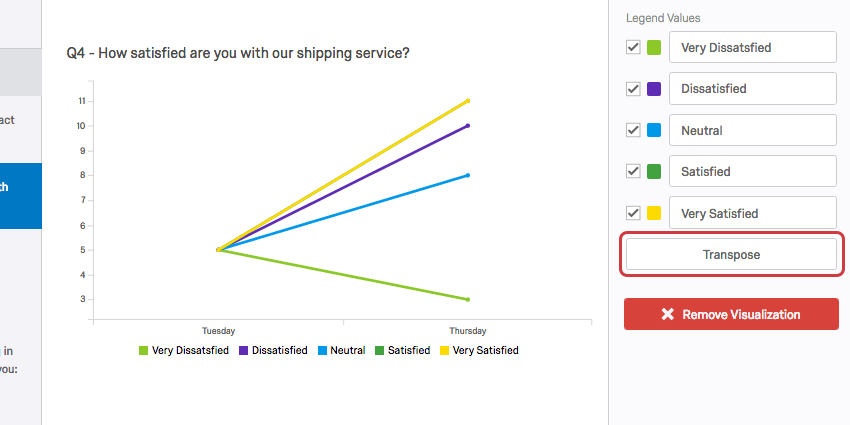Open the purple Dissatisfied color swatch

(x=654, y=88)
